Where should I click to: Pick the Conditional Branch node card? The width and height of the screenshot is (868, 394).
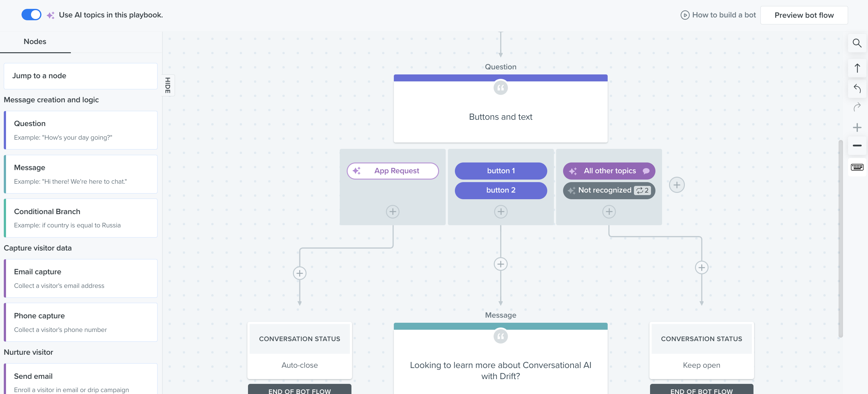tap(81, 218)
